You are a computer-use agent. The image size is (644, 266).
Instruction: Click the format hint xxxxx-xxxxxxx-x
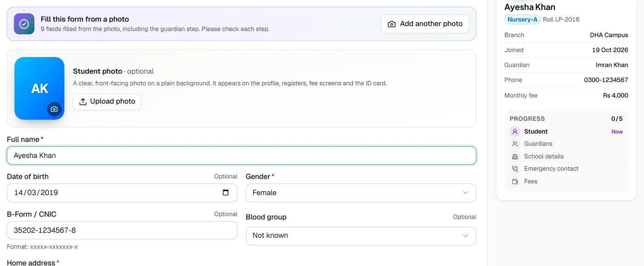(x=54, y=247)
